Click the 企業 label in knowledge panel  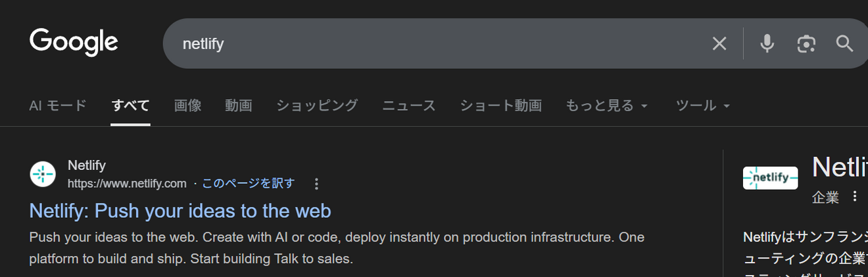[825, 197]
